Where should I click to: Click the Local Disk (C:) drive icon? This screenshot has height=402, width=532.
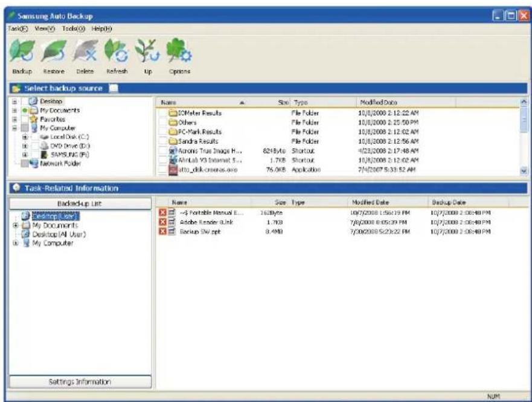click(x=45, y=137)
